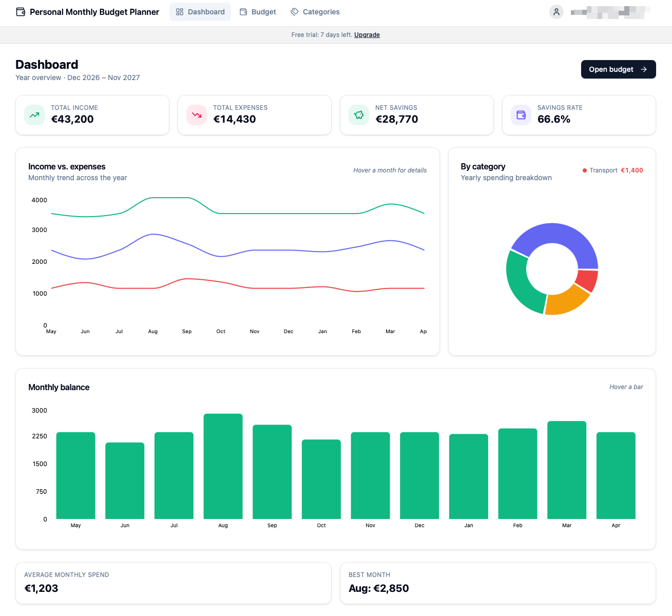The height and width of the screenshot is (616, 672).
Task: Click the Upgrade link in trial banner
Action: [x=367, y=35]
